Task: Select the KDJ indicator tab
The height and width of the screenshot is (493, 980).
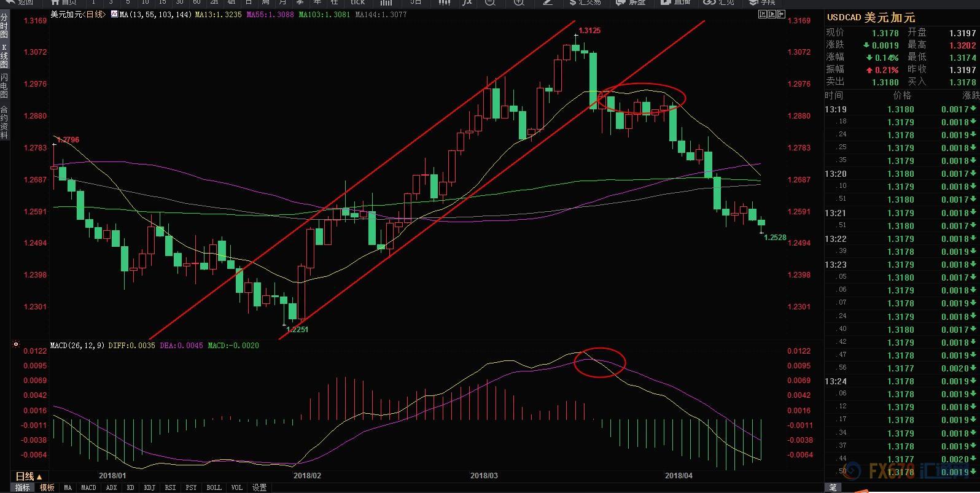Action: 149,487
